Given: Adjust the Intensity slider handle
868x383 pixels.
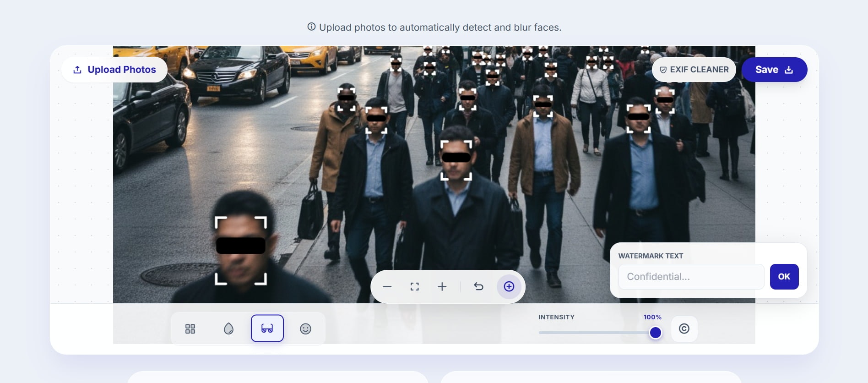Looking at the screenshot, I should pos(656,333).
